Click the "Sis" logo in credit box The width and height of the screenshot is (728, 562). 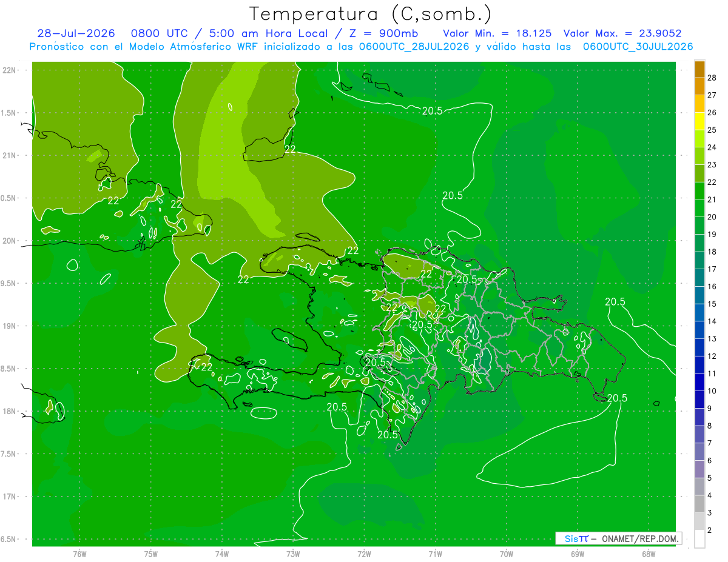[x=571, y=538]
